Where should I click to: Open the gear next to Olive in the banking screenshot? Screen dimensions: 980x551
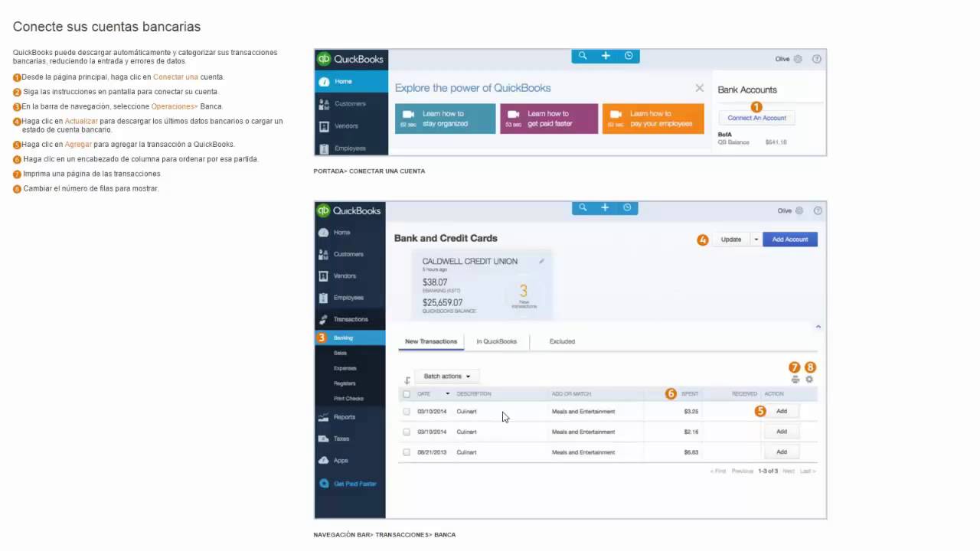pos(799,210)
